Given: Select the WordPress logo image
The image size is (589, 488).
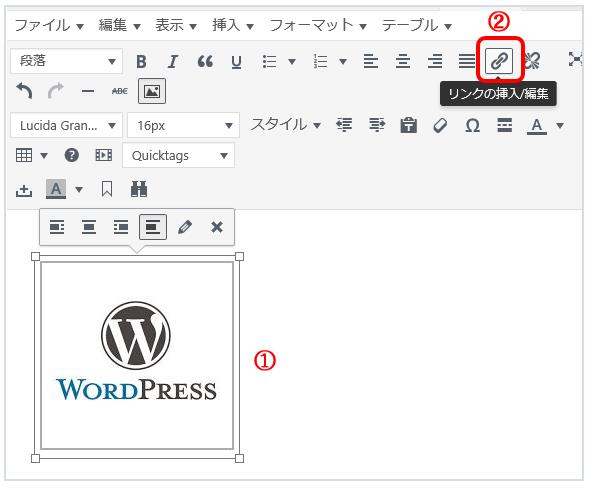Looking at the screenshot, I should (x=137, y=355).
